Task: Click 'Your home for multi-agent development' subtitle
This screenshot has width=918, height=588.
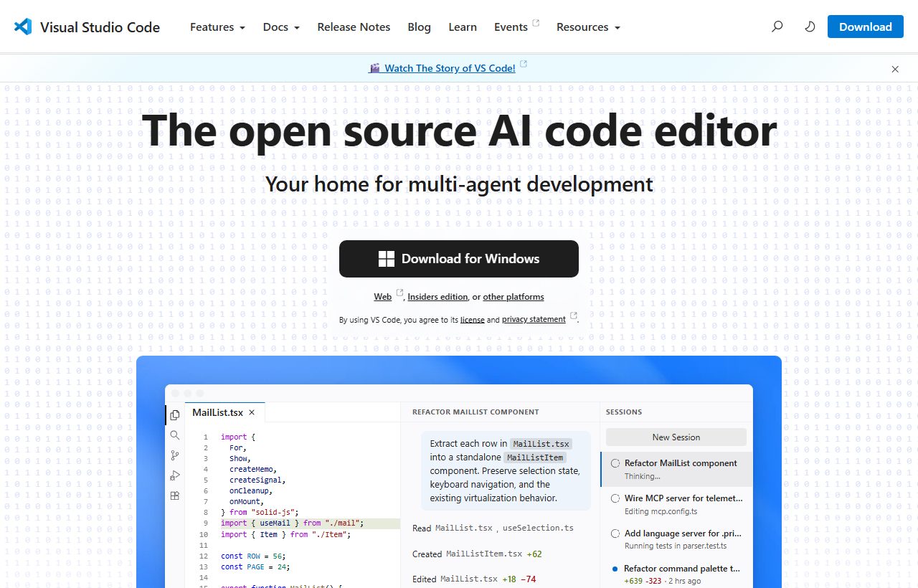Action: pyautogui.click(x=459, y=184)
